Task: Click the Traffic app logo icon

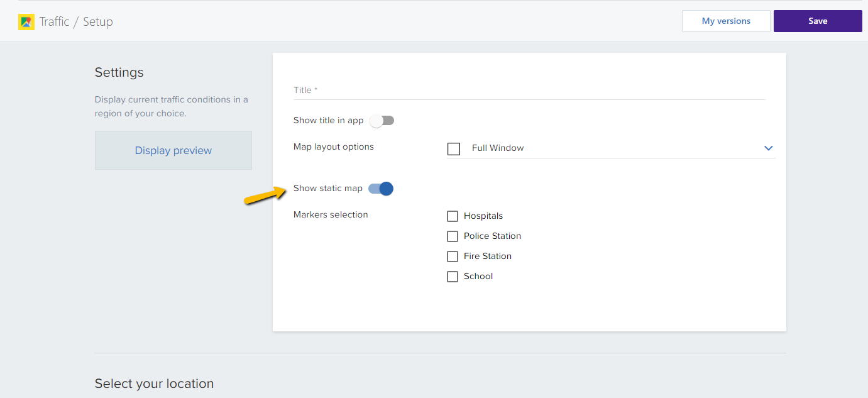Action: point(26,22)
